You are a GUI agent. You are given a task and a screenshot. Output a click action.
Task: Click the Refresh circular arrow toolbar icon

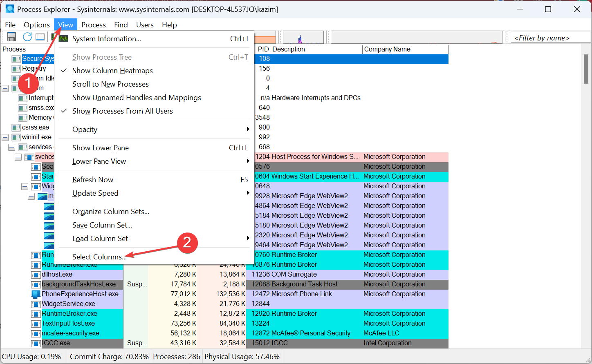27,37
